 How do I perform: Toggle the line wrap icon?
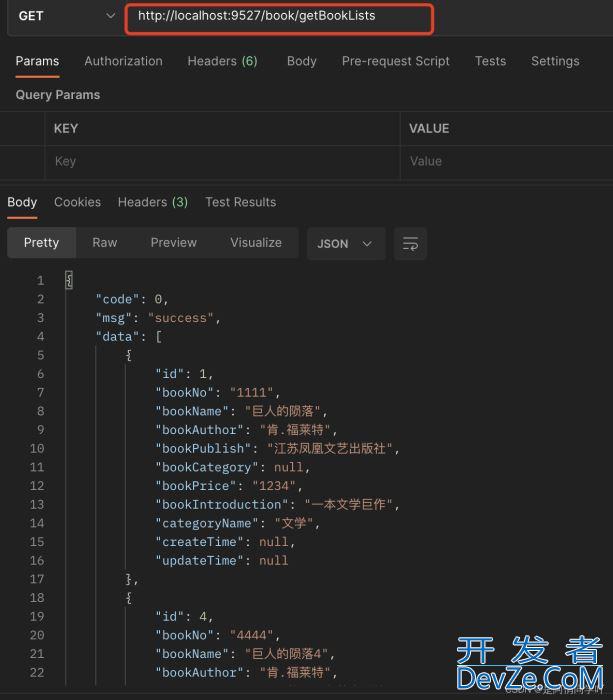coord(410,244)
